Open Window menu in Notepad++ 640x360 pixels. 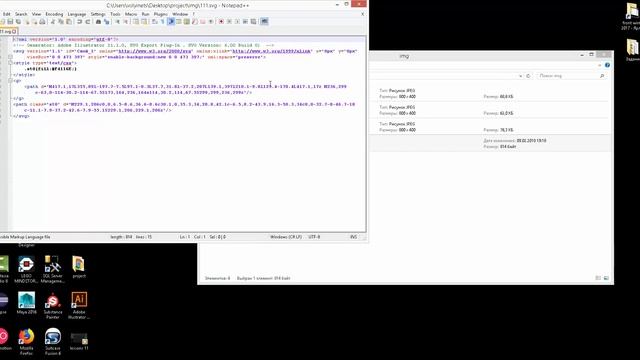[x=180, y=14]
